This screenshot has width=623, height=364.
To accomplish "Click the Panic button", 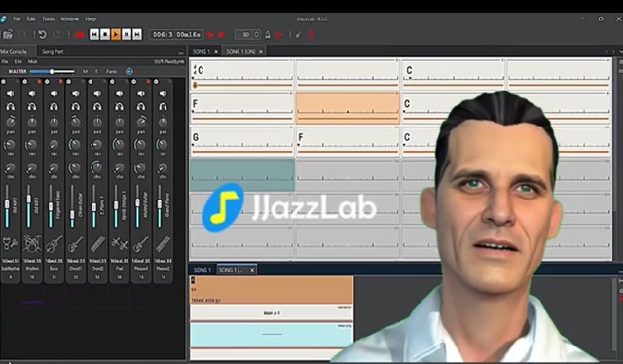I will (111, 71).
